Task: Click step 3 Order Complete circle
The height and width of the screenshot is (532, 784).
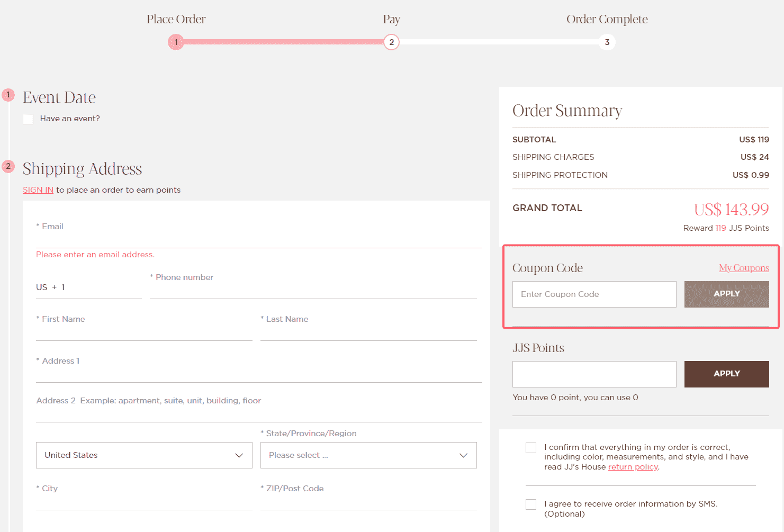Action: (x=607, y=42)
